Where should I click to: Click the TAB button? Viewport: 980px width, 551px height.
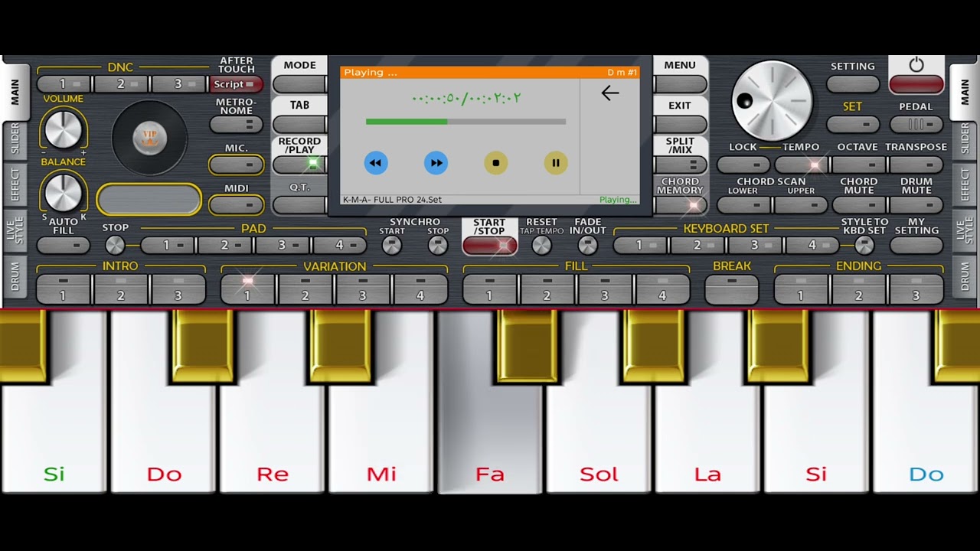click(x=299, y=124)
